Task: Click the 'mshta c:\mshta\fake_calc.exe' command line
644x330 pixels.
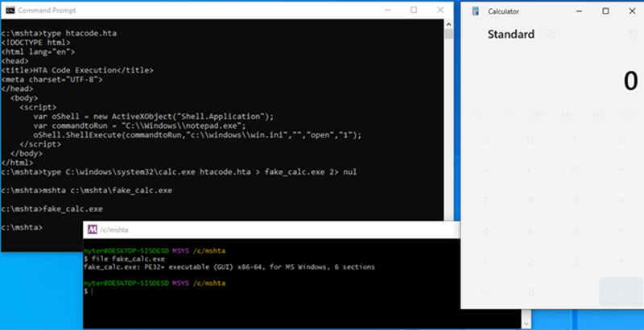Action: (87, 191)
